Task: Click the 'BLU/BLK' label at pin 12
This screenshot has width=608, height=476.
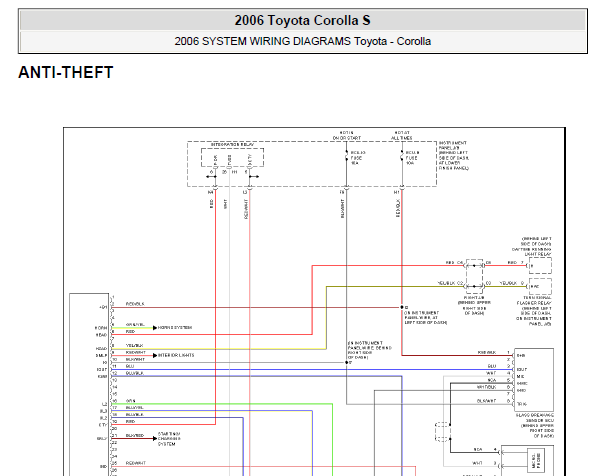Action: coord(135,373)
